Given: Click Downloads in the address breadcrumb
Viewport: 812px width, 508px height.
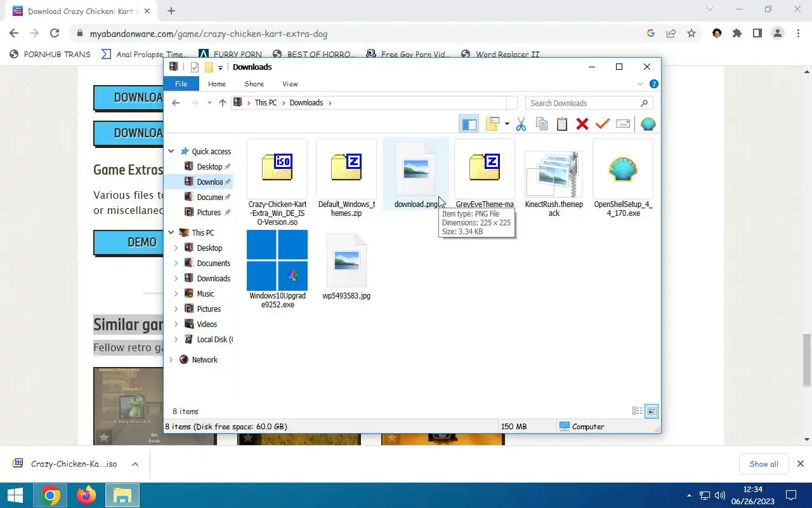Looking at the screenshot, I should (x=306, y=103).
